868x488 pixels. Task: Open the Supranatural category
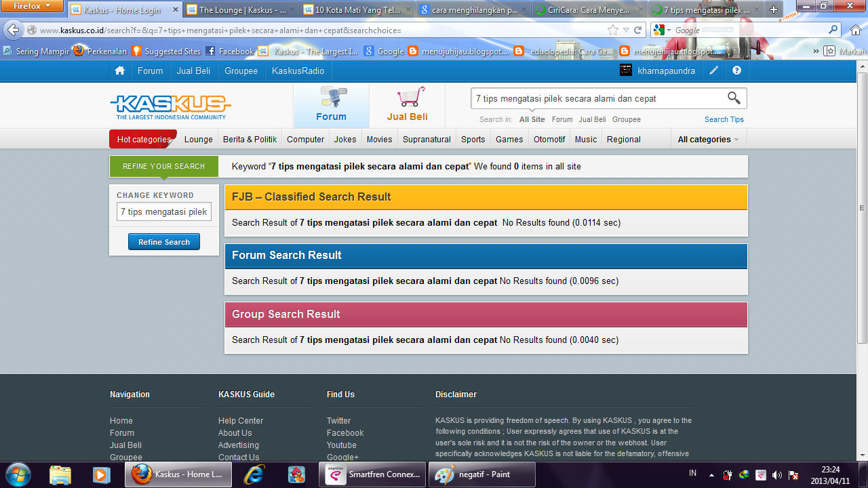[427, 140]
